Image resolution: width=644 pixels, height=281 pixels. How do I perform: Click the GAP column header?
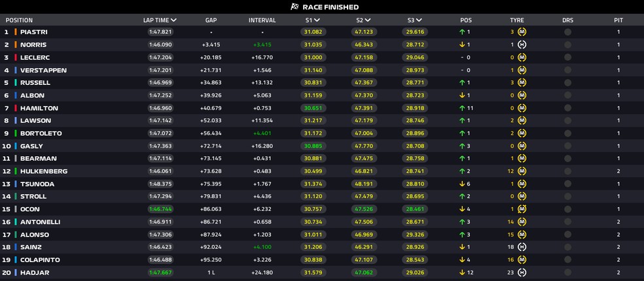211,20
